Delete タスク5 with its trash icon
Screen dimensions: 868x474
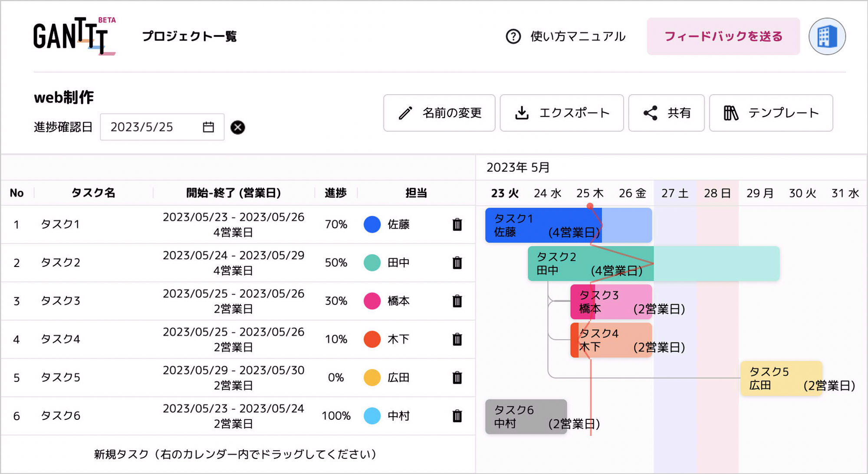coord(457,377)
